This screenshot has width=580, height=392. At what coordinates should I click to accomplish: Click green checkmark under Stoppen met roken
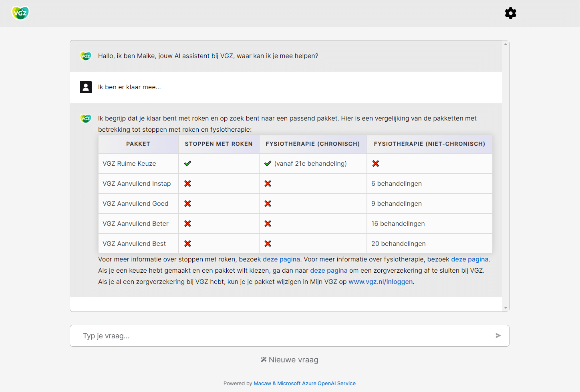tap(187, 163)
